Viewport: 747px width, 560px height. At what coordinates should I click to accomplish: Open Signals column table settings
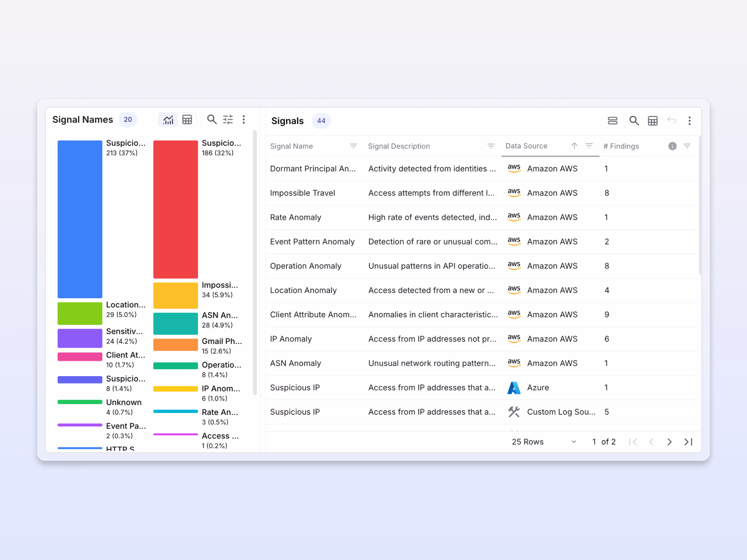(x=653, y=121)
